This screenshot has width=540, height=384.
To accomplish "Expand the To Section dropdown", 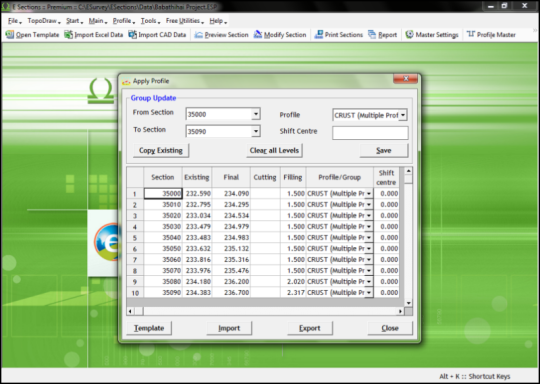I will tap(256, 131).
